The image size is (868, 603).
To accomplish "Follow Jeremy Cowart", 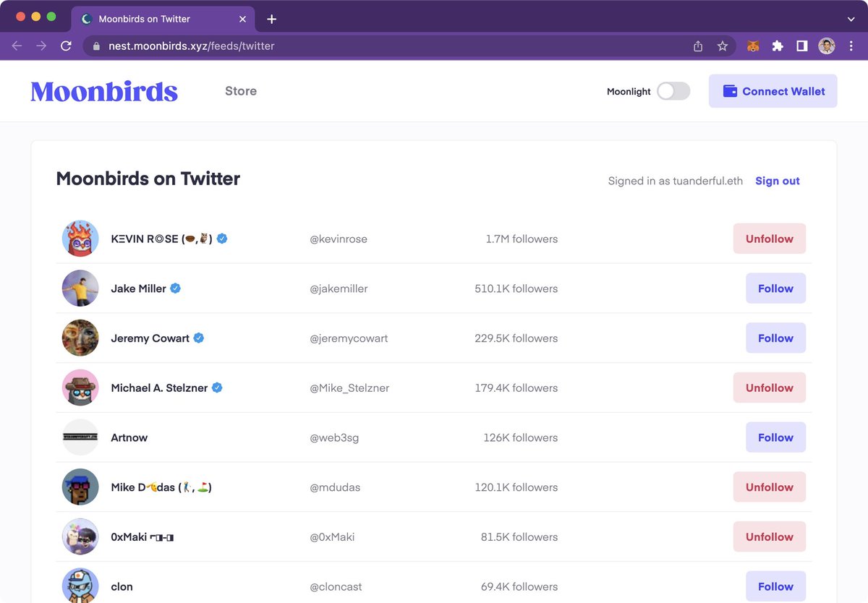I will 776,338.
